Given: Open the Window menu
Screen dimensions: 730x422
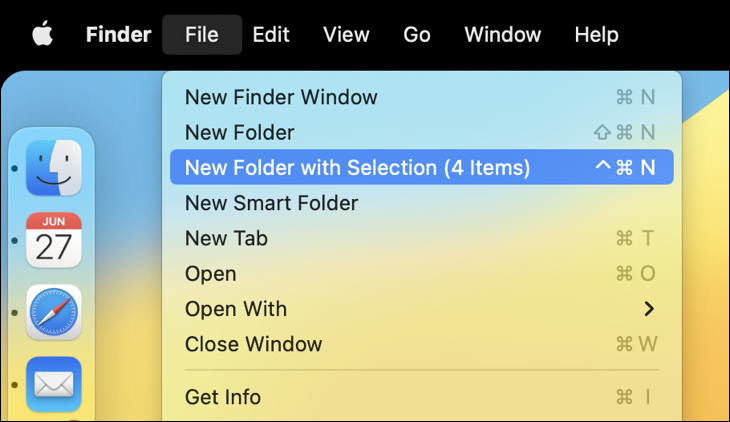Looking at the screenshot, I should (503, 35).
